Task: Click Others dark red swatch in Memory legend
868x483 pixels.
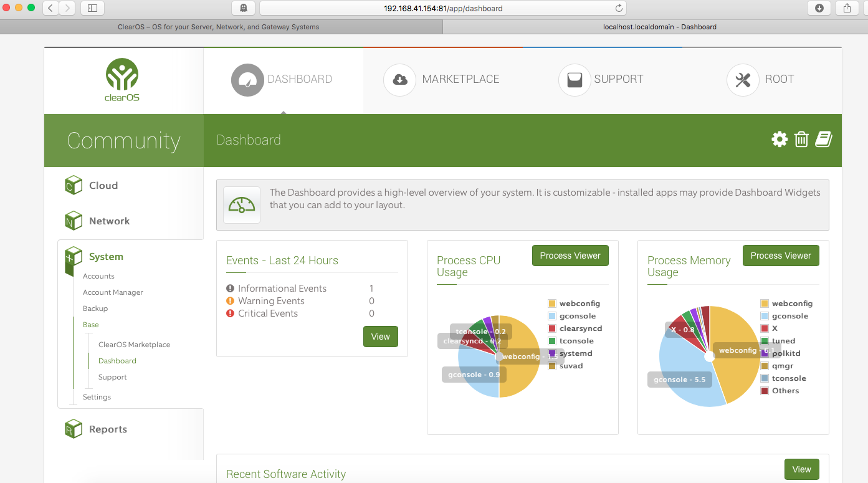Action: (765, 391)
